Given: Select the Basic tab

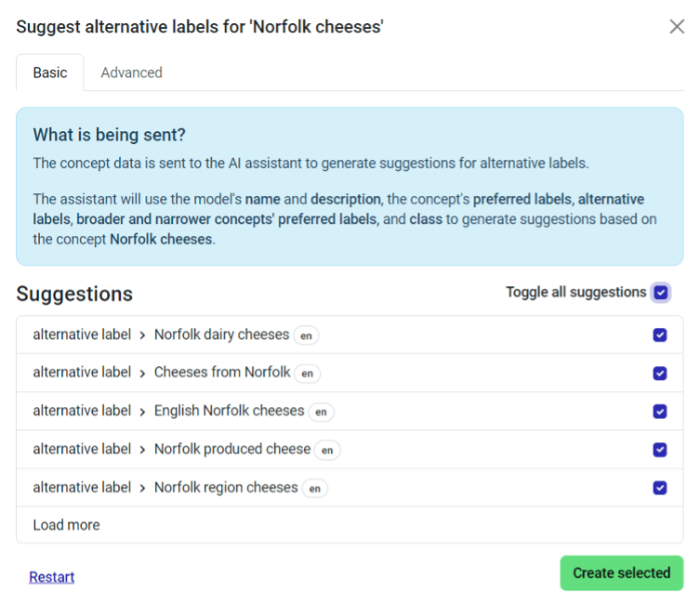Looking at the screenshot, I should click(x=50, y=72).
